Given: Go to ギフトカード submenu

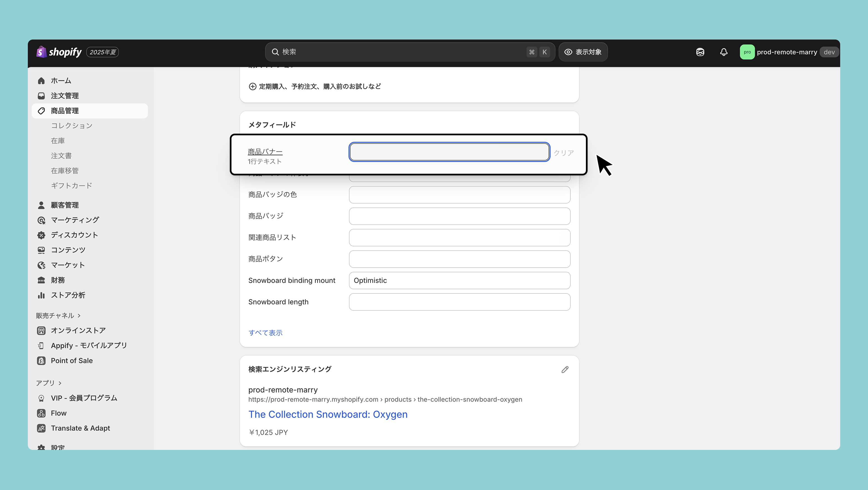Looking at the screenshot, I should [71, 185].
